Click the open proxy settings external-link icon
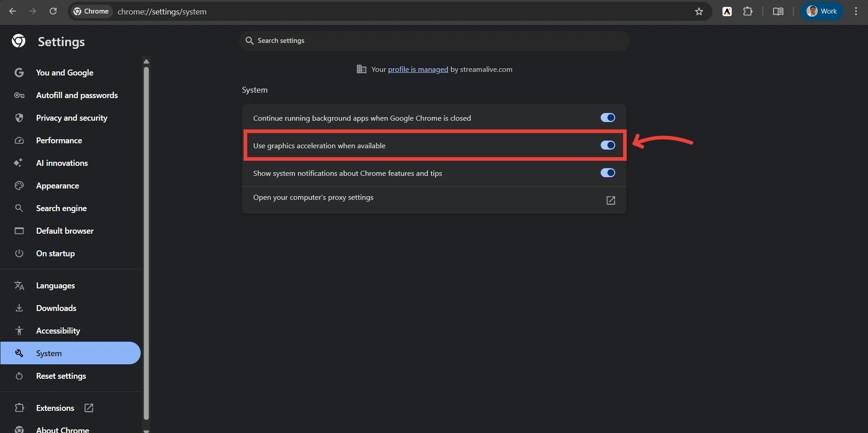 tap(611, 200)
